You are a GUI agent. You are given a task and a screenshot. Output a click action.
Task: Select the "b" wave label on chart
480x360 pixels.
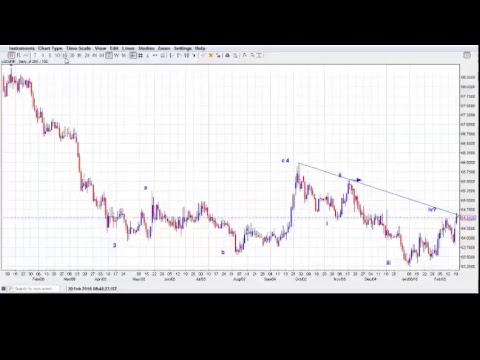click(x=223, y=252)
